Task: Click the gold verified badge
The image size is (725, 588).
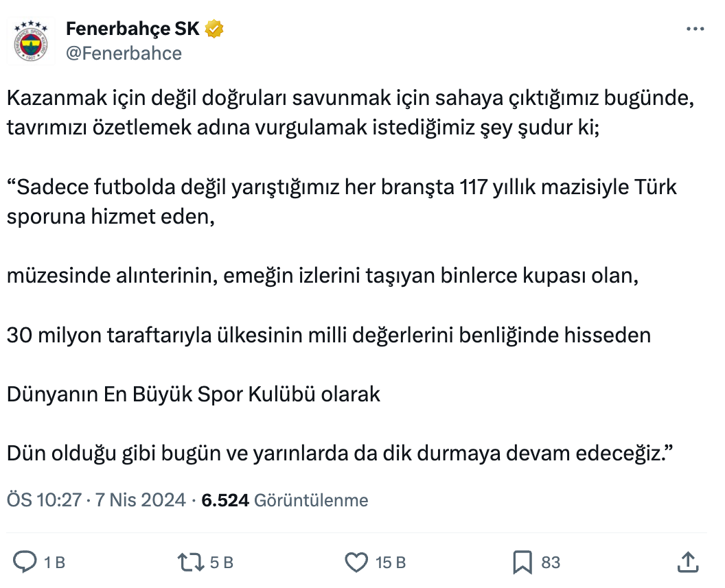Action: [215, 29]
